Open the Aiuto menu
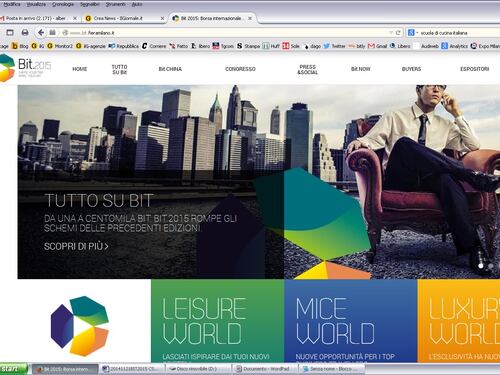This screenshot has height=375, width=500. point(137,4)
